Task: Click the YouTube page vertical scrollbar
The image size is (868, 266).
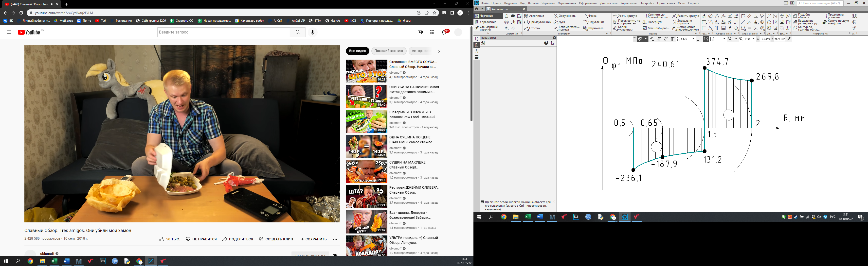Action: (471, 73)
